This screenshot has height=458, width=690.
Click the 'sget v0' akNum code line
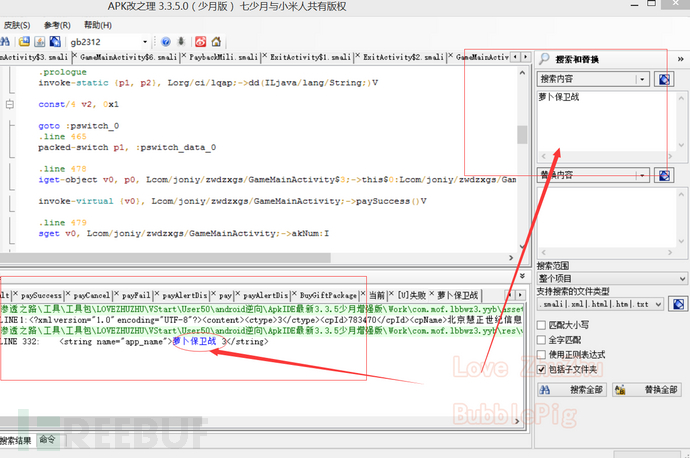[183, 233]
